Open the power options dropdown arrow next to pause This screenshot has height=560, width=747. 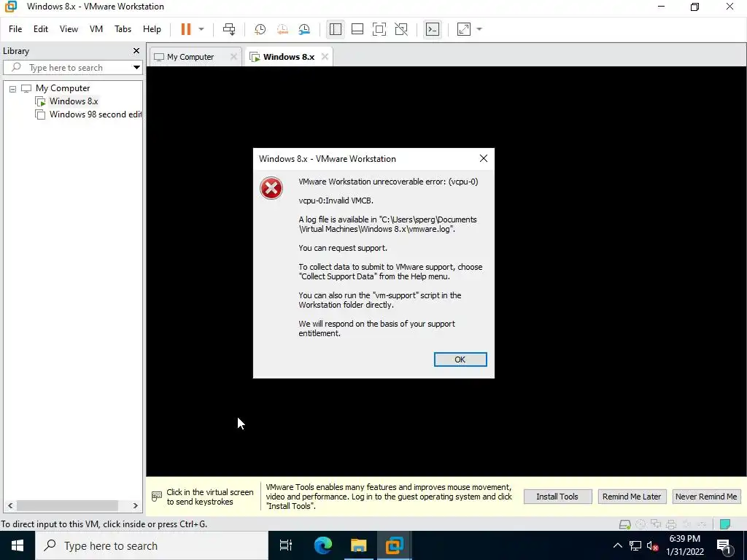(201, 29)
